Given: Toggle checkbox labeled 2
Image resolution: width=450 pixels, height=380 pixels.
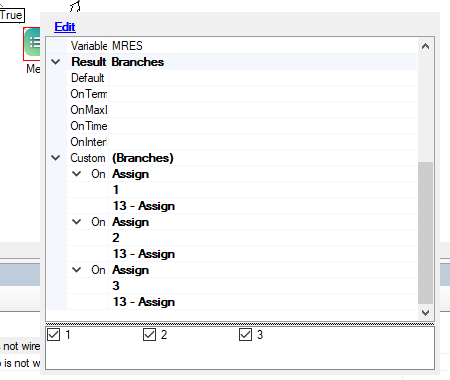Looking at the screenshot, I should pos(149,335).
